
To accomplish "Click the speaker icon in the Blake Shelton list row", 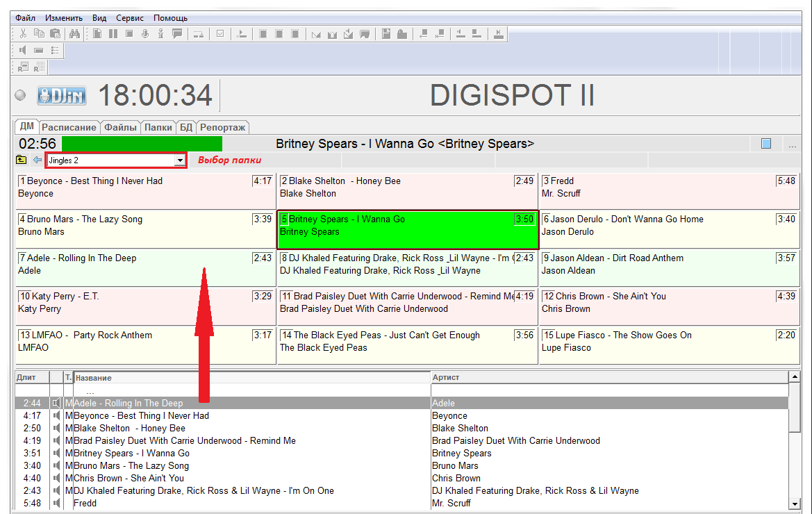I will point(56,429).
